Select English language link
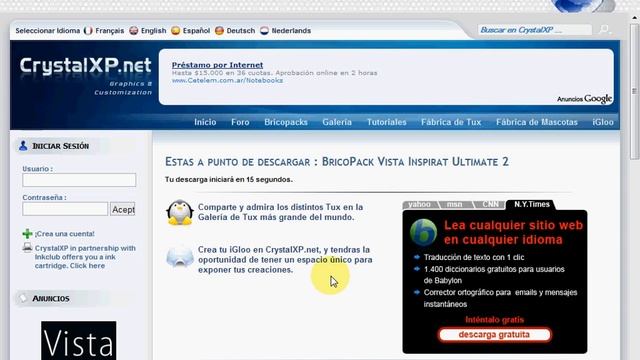640x360 pixels. pos(153,31)
